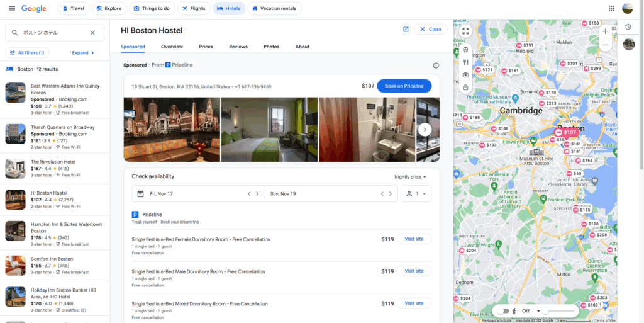644x323 pixels.
Task: Open the Google main menu hamburger icon
Action: click(12, 8)
